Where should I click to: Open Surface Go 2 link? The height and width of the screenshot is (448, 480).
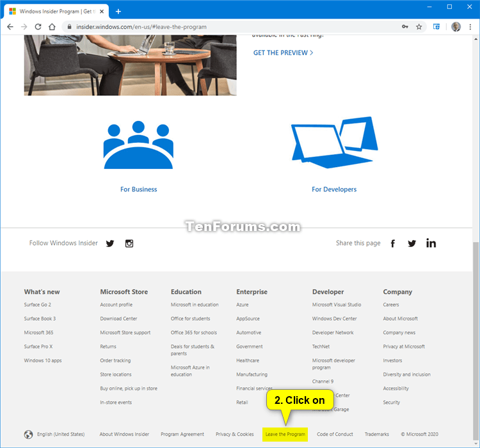(38, 305)
